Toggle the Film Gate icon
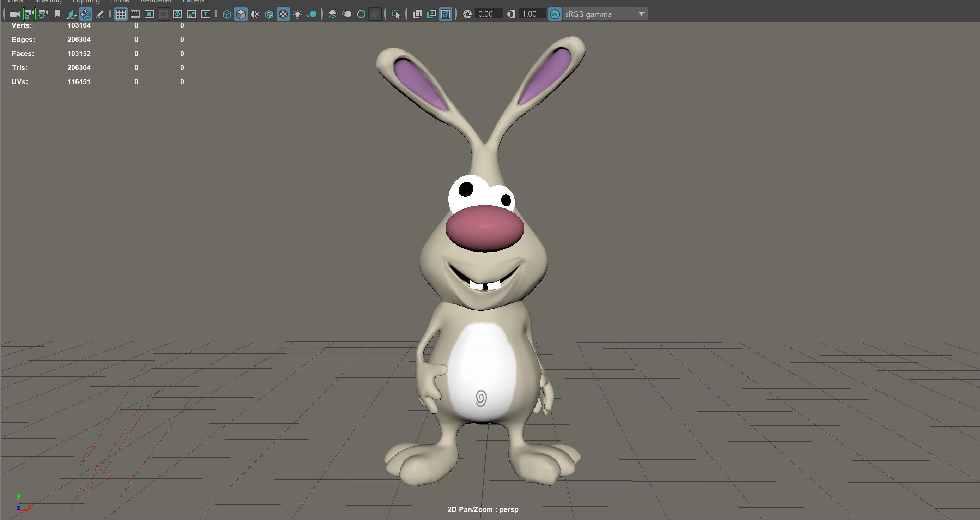 [x=135, y=14]
